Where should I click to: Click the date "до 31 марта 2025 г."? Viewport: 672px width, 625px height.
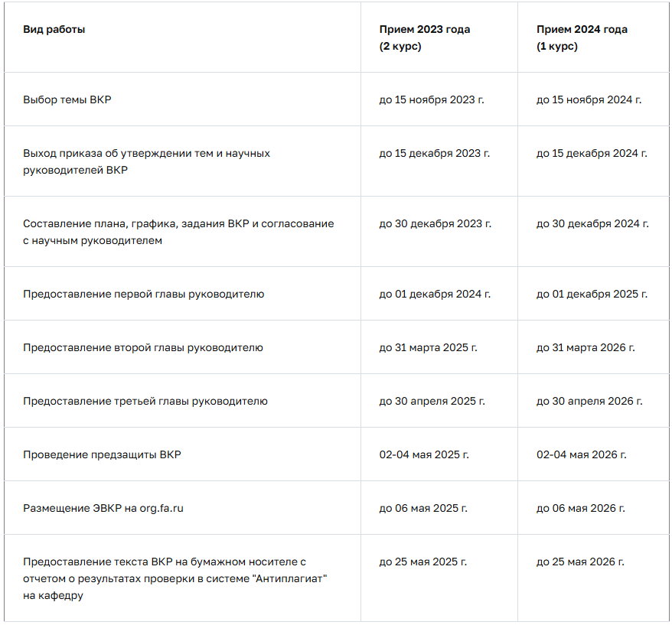[428, 347]
